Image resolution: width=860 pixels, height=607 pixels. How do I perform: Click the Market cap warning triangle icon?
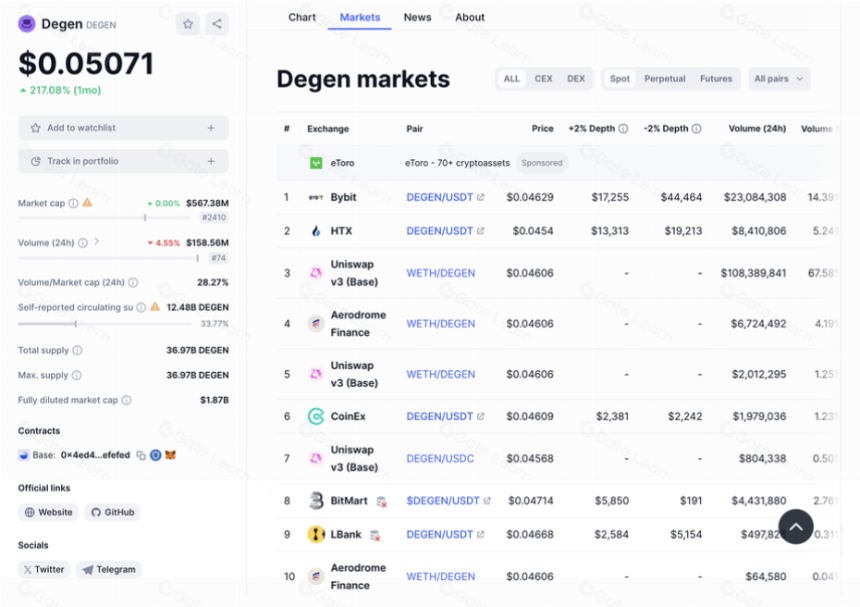(x=87, y=203)
